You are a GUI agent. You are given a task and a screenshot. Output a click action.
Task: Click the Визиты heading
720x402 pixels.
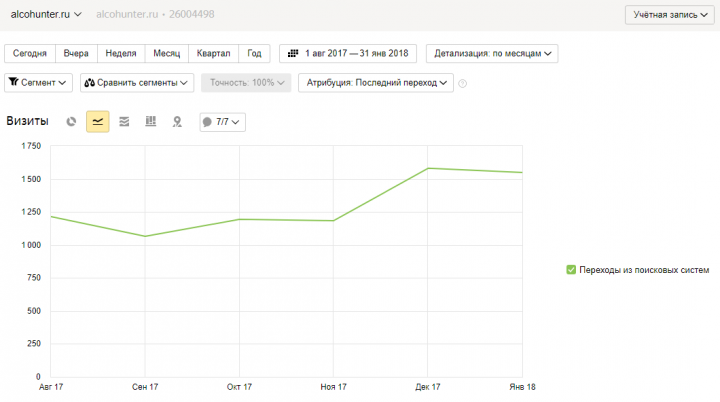coord(27,121)
